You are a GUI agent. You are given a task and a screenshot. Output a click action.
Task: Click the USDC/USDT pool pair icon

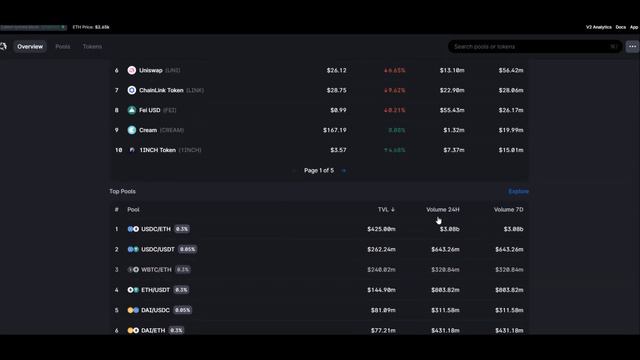pyautogui.click(x=133, y=249)
